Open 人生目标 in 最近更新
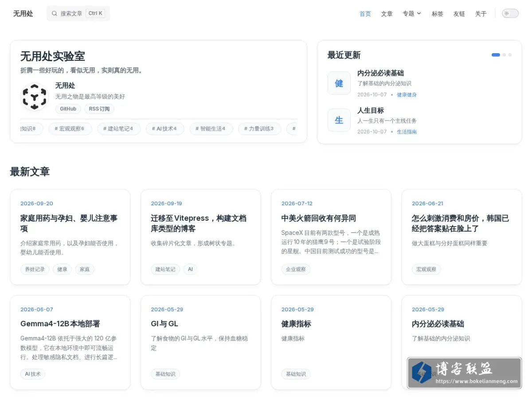This screenshot has width=532, height=399. click(x=371, y=110)
